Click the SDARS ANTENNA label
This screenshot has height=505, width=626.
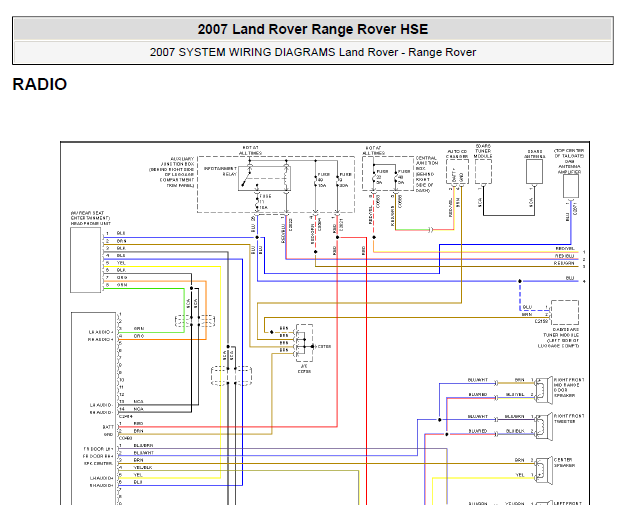[x=535, y=154]
